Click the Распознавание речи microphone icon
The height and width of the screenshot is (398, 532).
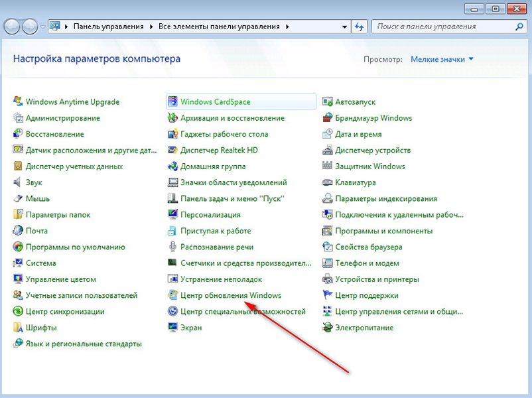click(172, 246)
